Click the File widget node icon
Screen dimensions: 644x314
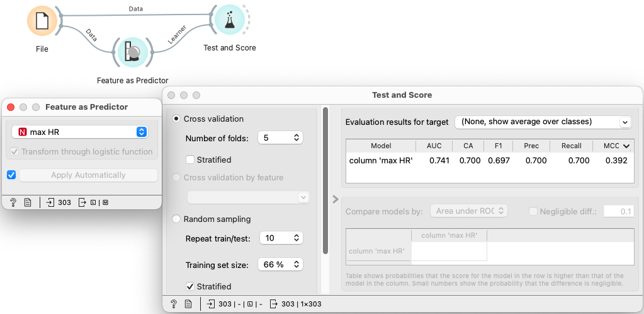42,21
